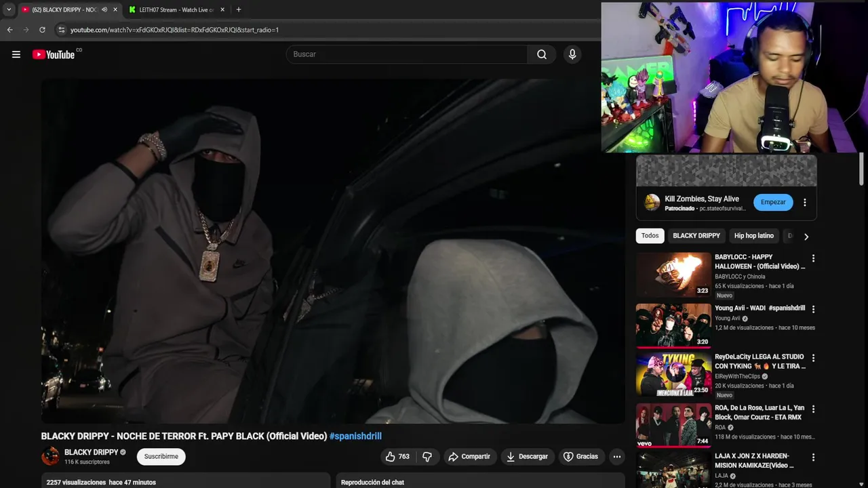Open options for LAJA MISION KAMIKAZE
Screen dimensions: 868x488
[813, 457]
